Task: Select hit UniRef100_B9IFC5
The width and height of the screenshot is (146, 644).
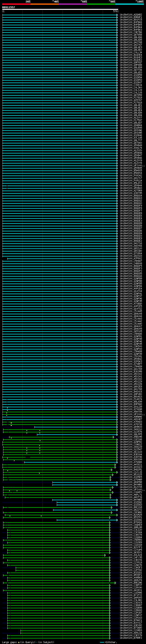Action: tap(131, 20)
